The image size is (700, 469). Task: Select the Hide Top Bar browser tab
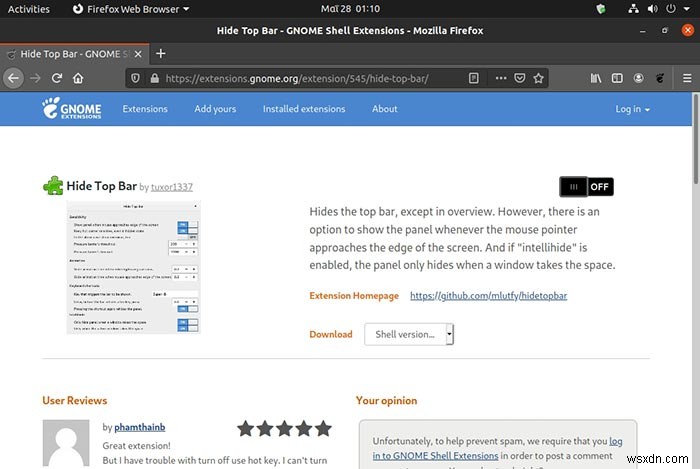click(x=75, y=54)
